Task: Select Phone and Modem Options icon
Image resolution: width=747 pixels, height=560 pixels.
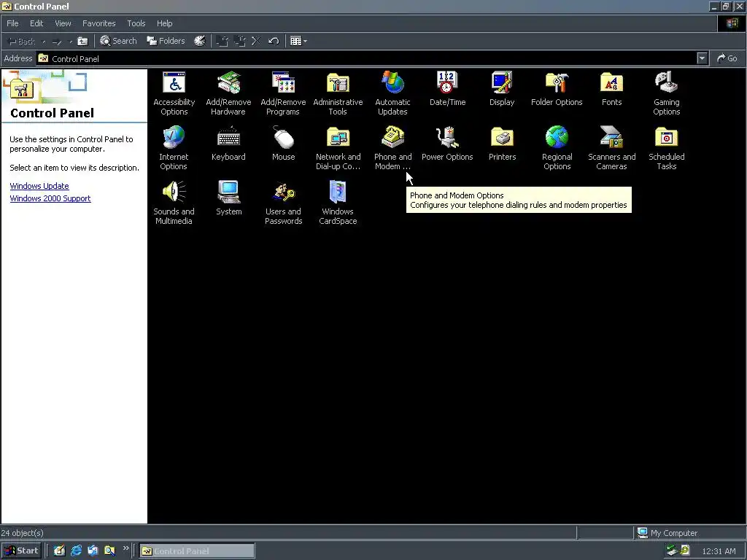Action: (x=392, y=148)
